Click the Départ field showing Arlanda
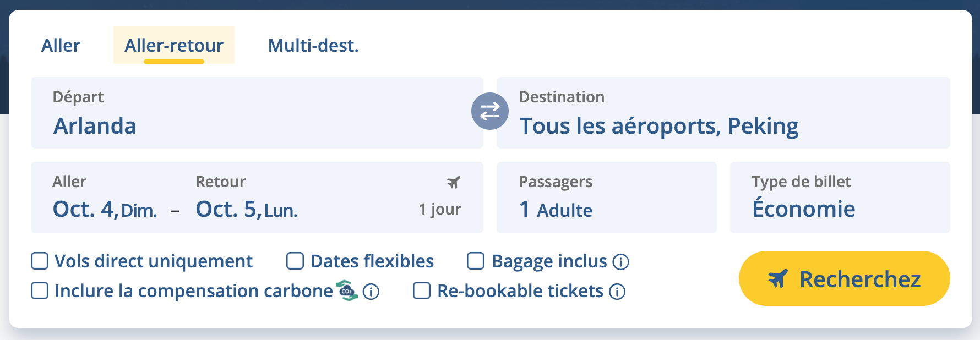Viewport: 980px width, 340px height. [x=257, y=113]
